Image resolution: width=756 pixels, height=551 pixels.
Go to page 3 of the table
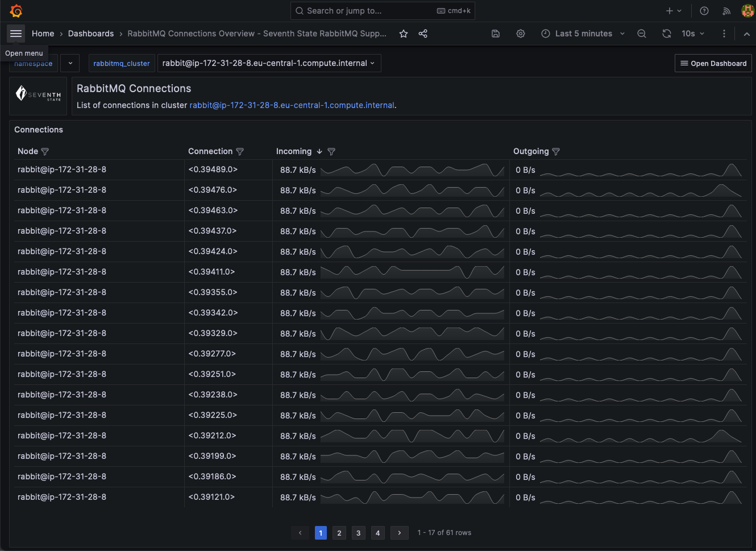click(x=358, y=533)
